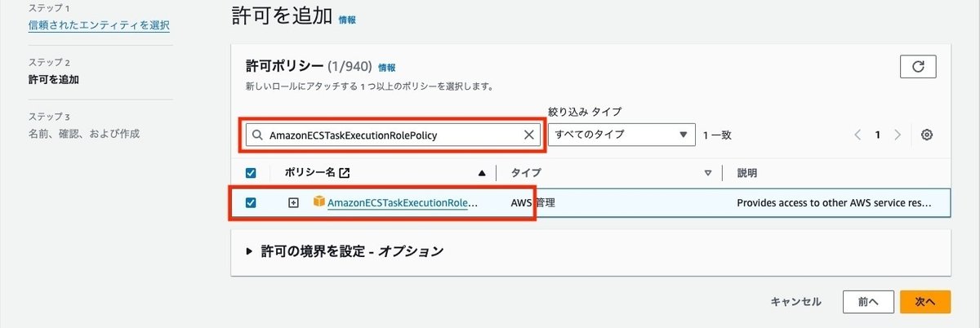Click the refresh policies icon button
The width and height of the screenshot is (980, 328).
pos(918,67)
